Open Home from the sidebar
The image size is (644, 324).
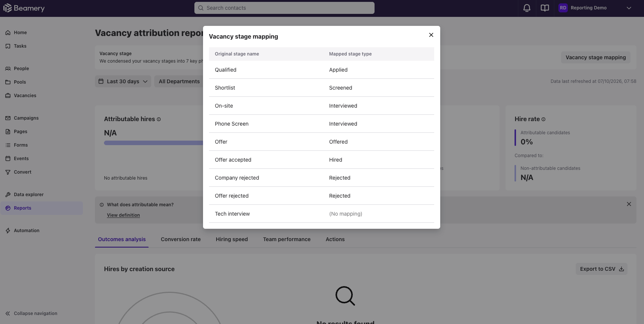pos(20,33)
